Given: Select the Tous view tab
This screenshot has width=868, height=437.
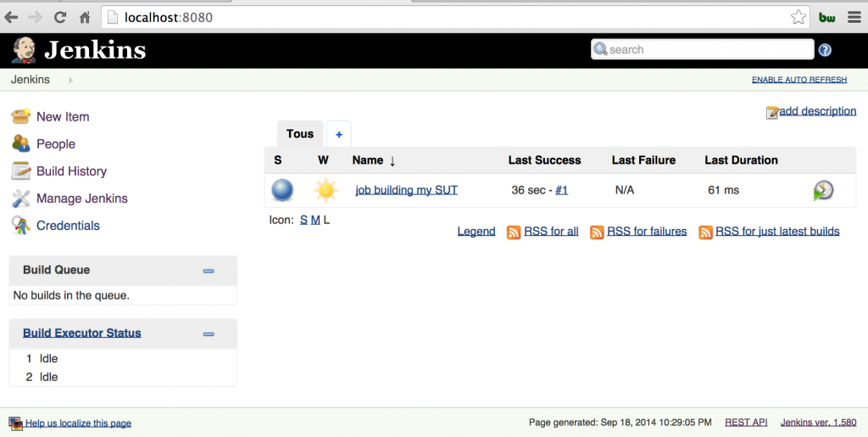Looking at the screenshot, I should click(300, 133).
